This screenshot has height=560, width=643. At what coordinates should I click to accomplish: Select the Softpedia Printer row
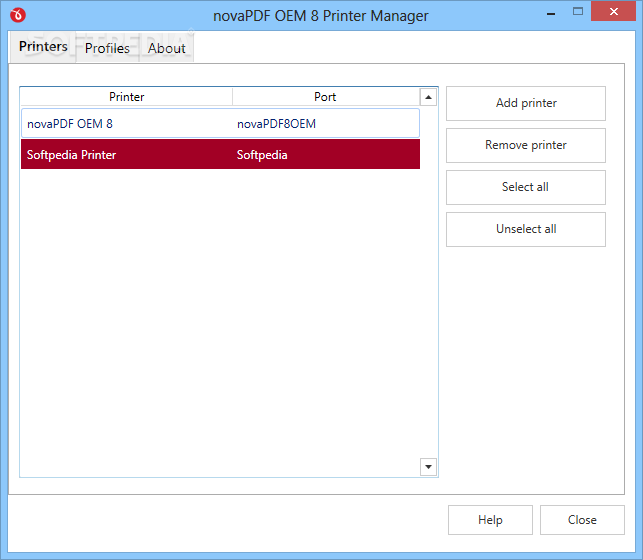pyautogui.click(x=220, y=154)
